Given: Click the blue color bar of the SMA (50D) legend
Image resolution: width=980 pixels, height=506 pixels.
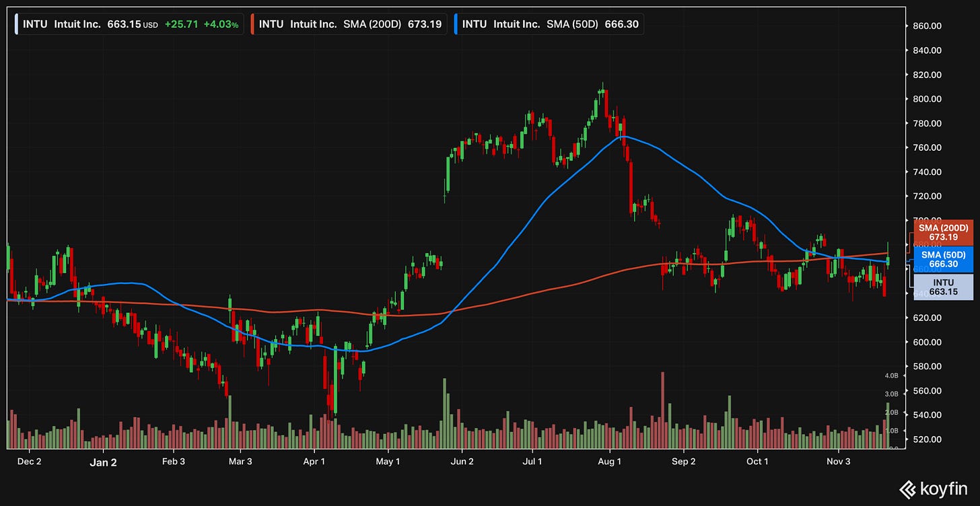Looking at the screenshot, I should tap(455, 24).
